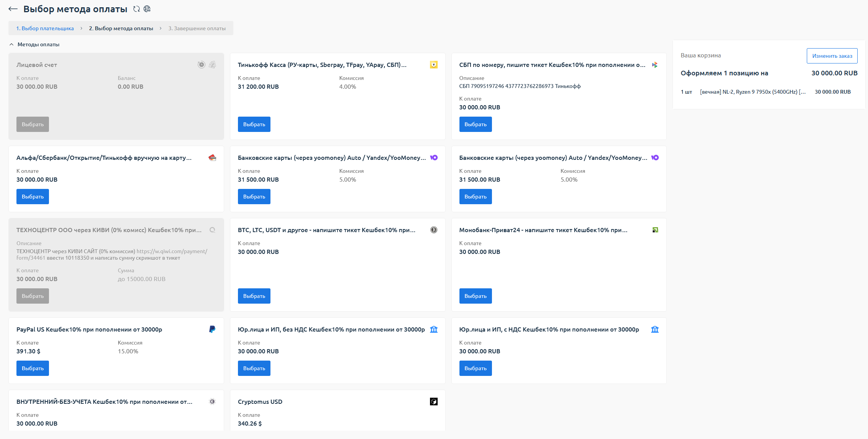
Task: Click the Лицевой счет clock icon
Action: [201, 65]
